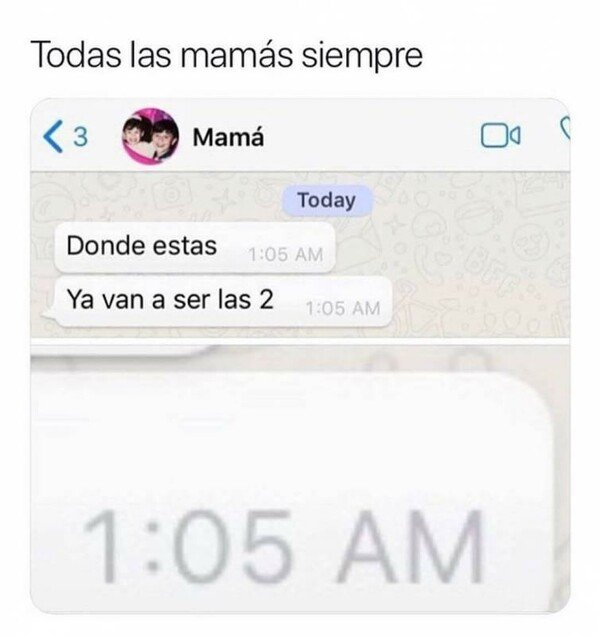Tap the 1:05 AM timestamp on 'Donde estas'

(286, 255)
